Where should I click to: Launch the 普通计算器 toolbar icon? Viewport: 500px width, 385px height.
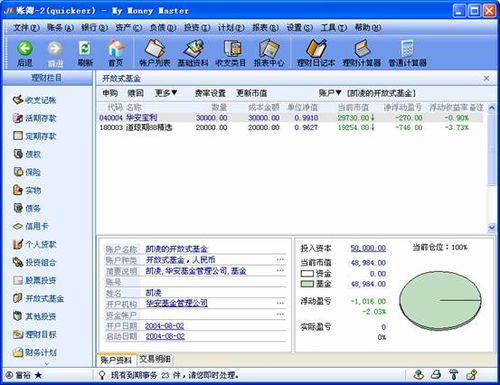[407, 49]
